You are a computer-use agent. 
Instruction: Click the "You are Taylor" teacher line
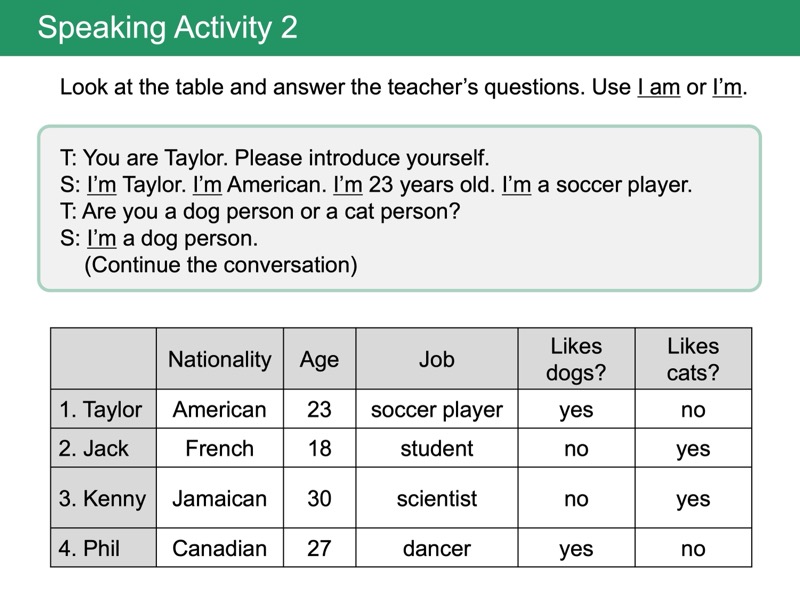point(275,158)
